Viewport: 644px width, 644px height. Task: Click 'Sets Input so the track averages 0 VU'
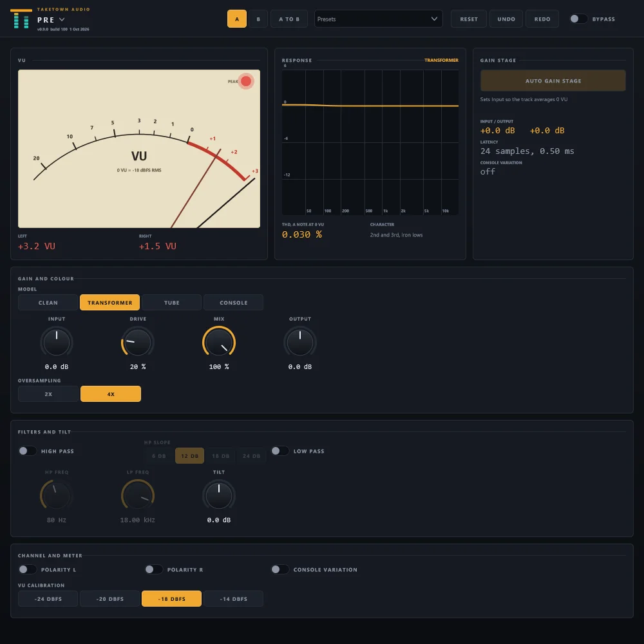(x=524, y=99)
